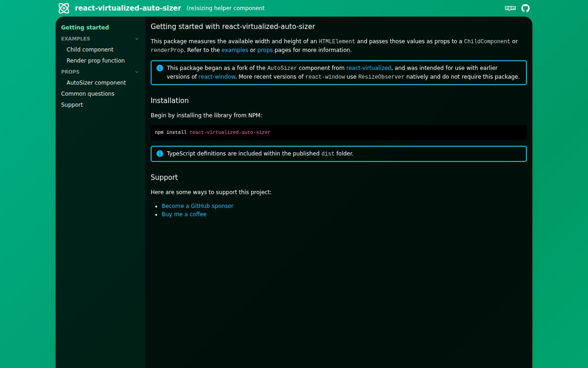
Task: Follow the props link in intro paragraph
Action: 265,50
